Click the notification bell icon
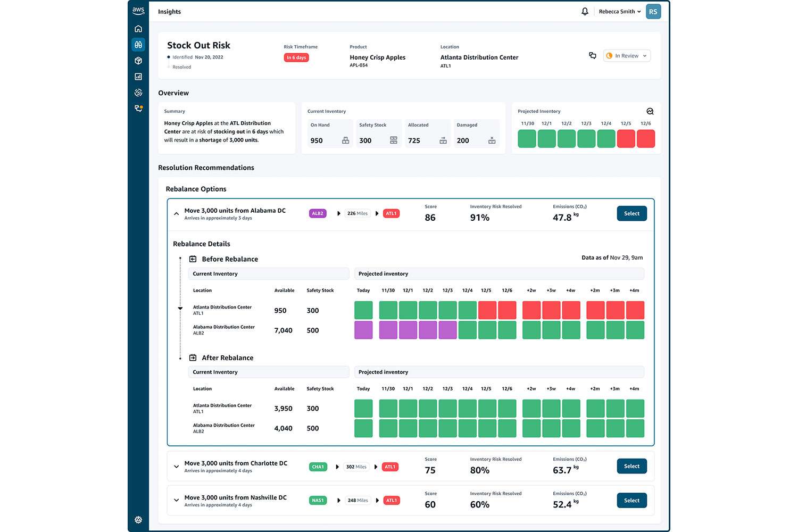The height and width of the screenshot is (532, 798). [585, 11]
